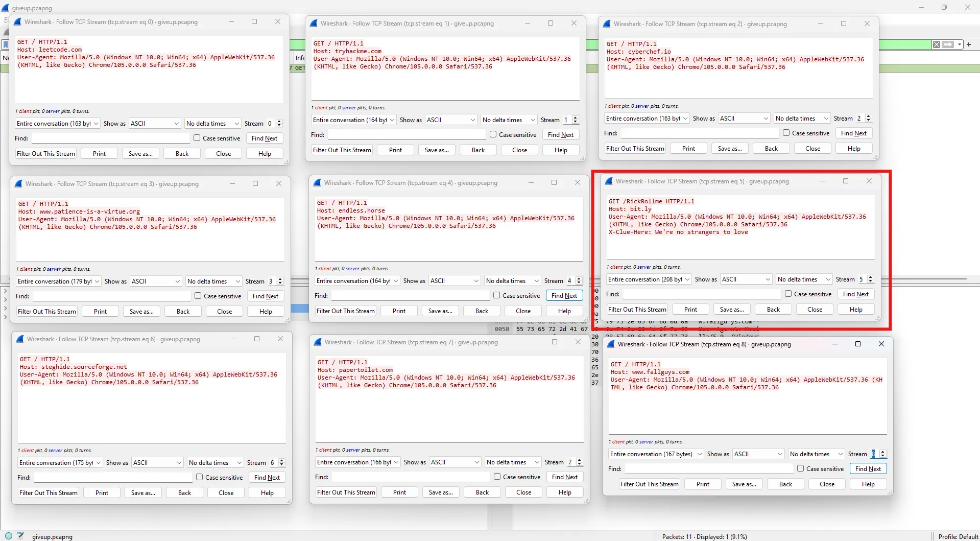Image resolution: width=980 pixels, height=541 pixels.
Task: Add a filter button with plus icon
Action: tap(969, 44)
